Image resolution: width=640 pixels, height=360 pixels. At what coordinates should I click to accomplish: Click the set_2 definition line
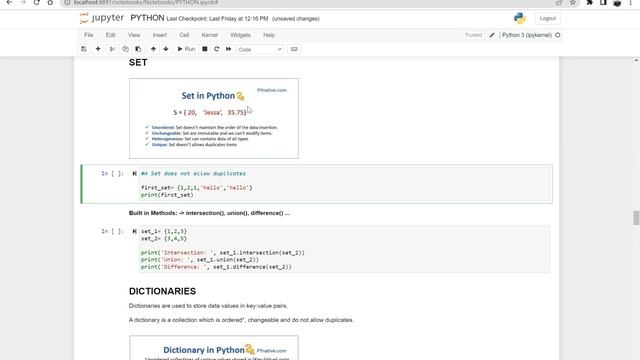(164, 239)
